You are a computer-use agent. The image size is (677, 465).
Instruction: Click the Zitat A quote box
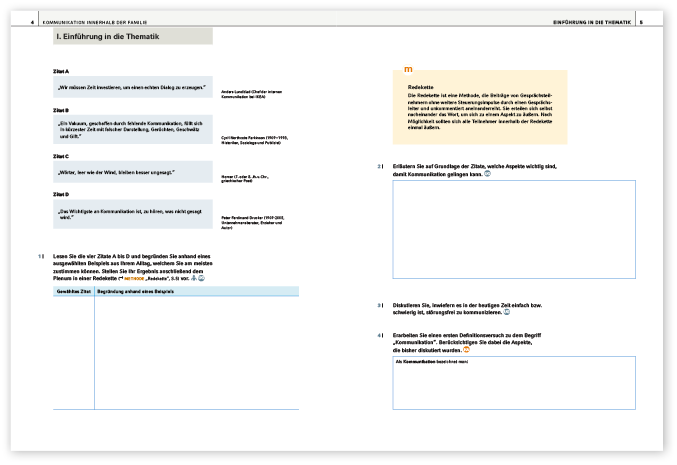pos(132,90)
